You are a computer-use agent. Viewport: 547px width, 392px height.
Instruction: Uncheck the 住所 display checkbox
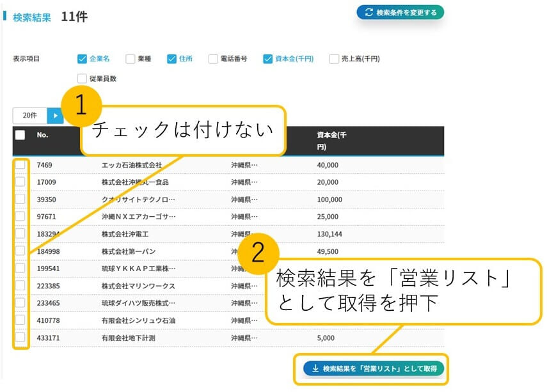coord(171,59)
